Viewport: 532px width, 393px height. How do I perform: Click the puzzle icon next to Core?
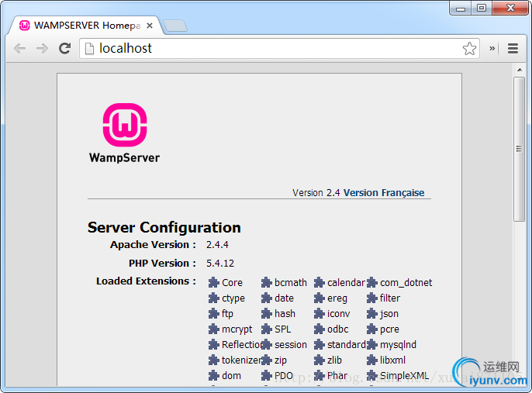214,282
